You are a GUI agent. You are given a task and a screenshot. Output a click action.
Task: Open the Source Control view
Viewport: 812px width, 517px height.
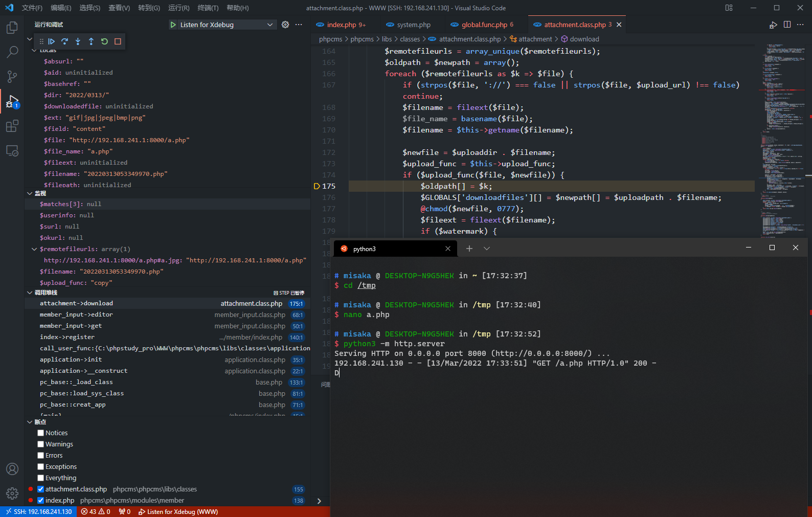[12, 77]
